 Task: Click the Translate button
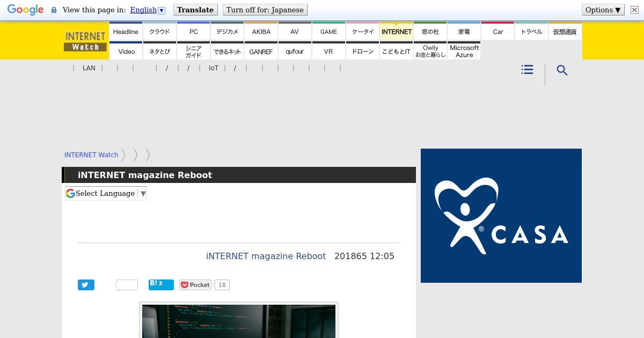point(195,10)
